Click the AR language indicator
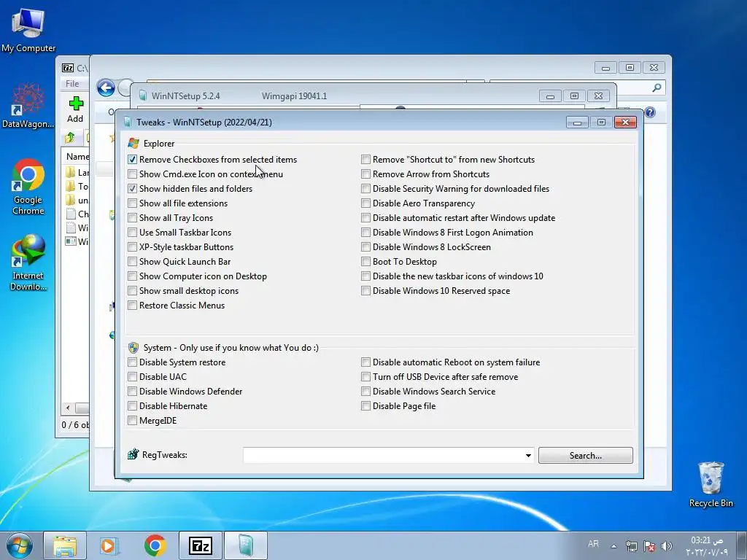Viewport: 747px width, 560px height. tap(593, 544)
